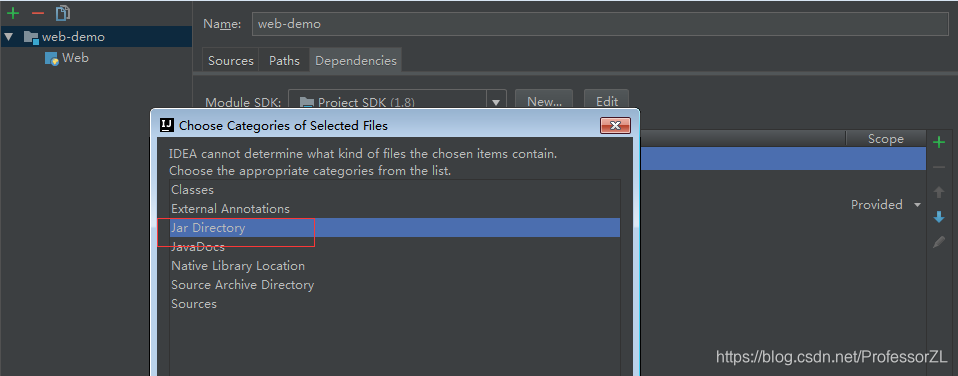Click the Edit SDK button
The image size is (958, 376).
coord(607,101)
